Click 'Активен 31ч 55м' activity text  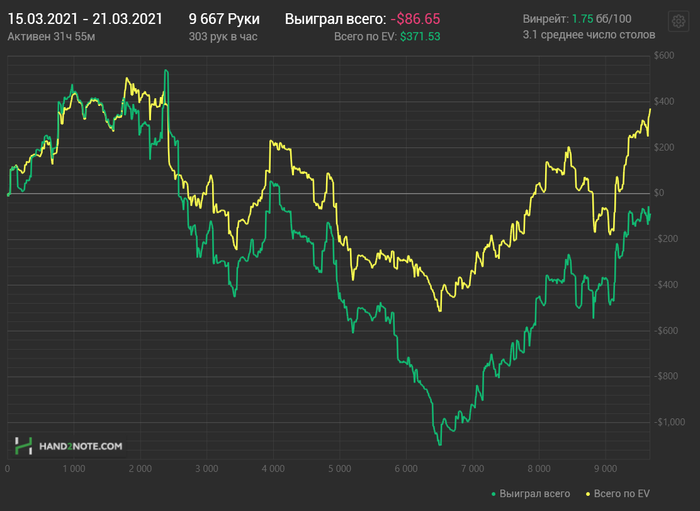click(51, 37)
